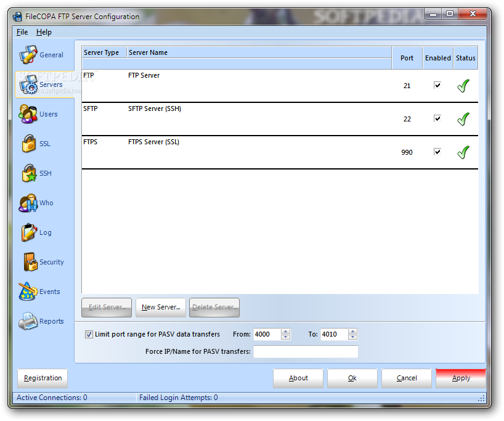Open the Who binoculars icon
The width and height of the screenshot is (504, 421).
[28, 203]
